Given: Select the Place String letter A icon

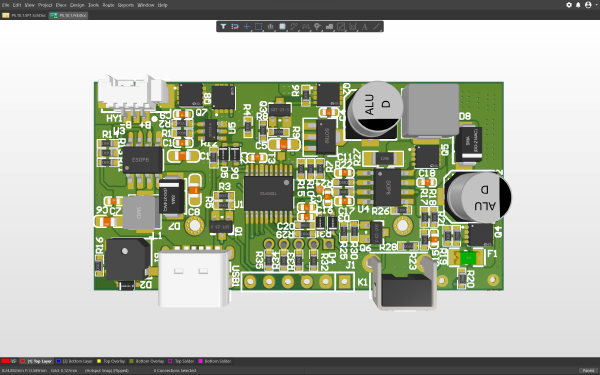Looking at the screenshot, I should (x=364, y=26).
